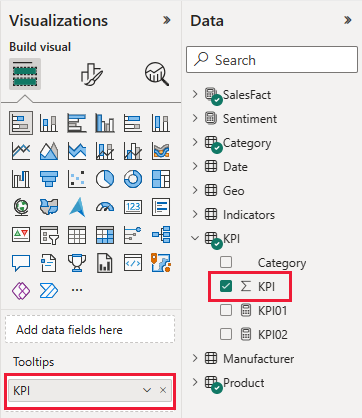Screen dimensions: 362x418
Task: Select the Power Automate visual
Action: (x=49, y=290)
